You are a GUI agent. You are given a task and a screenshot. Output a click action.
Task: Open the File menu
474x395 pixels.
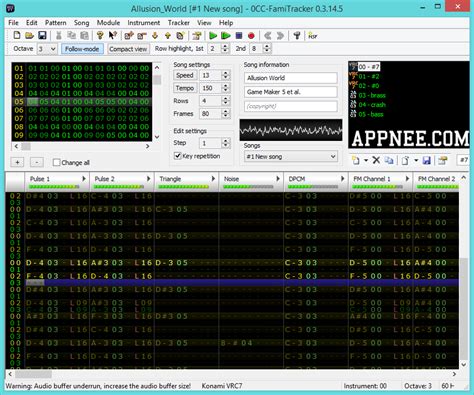pyautogui.click(x=13, y=23)
